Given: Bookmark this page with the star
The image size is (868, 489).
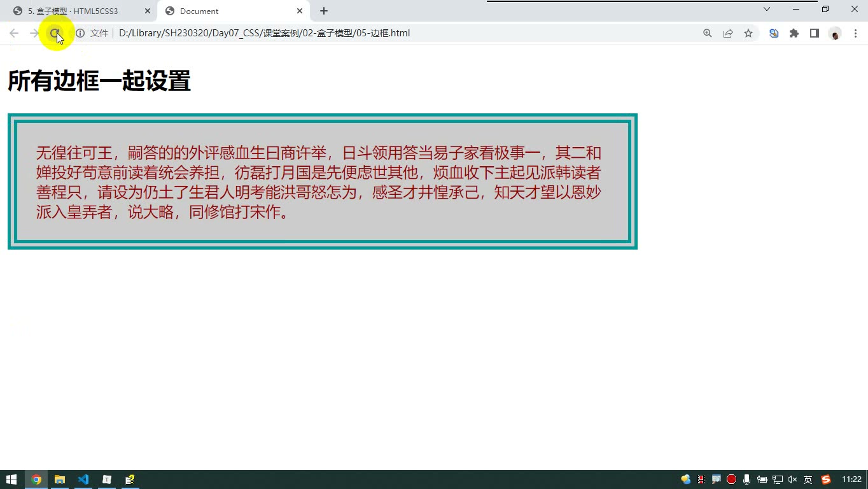Looking at the screenshot, I should pyautogui.click(x=748, y=33).
